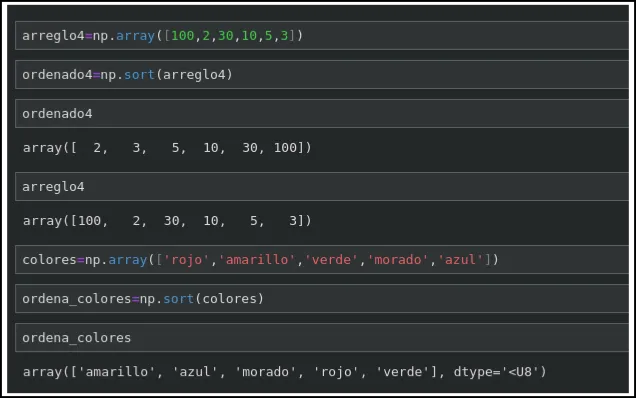
Task: Click the 'sort' keyword in the ordenado4 cell
Action: coord(139,75)
